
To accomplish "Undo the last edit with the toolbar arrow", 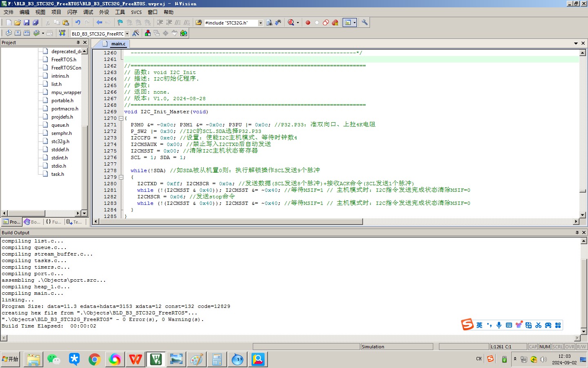I will pos(78,23).
